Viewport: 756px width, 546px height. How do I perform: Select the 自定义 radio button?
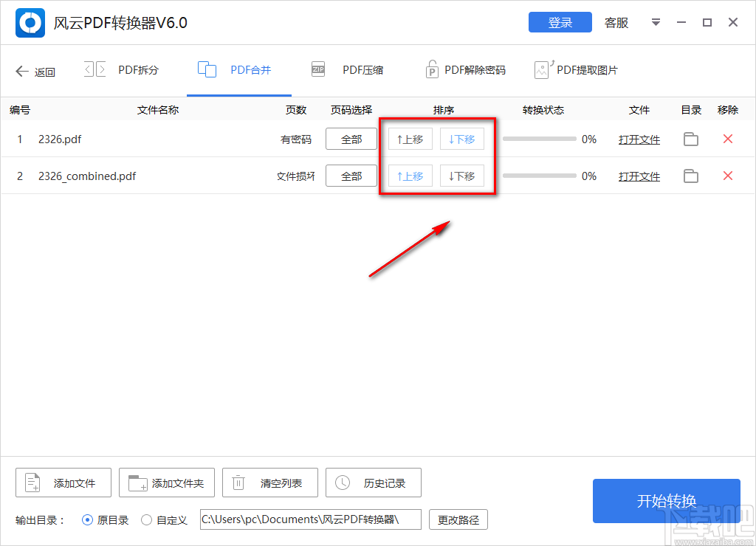tap(147, 520)
